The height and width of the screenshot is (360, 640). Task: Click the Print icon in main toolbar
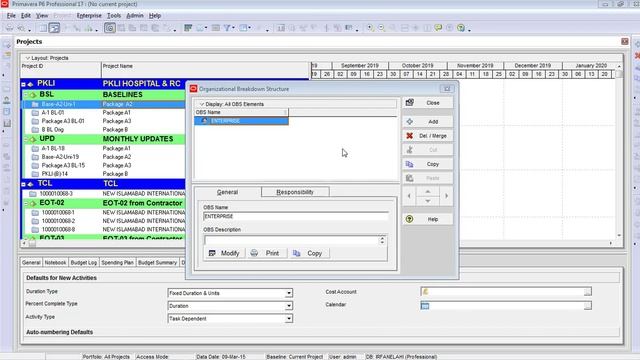(9, 28)
